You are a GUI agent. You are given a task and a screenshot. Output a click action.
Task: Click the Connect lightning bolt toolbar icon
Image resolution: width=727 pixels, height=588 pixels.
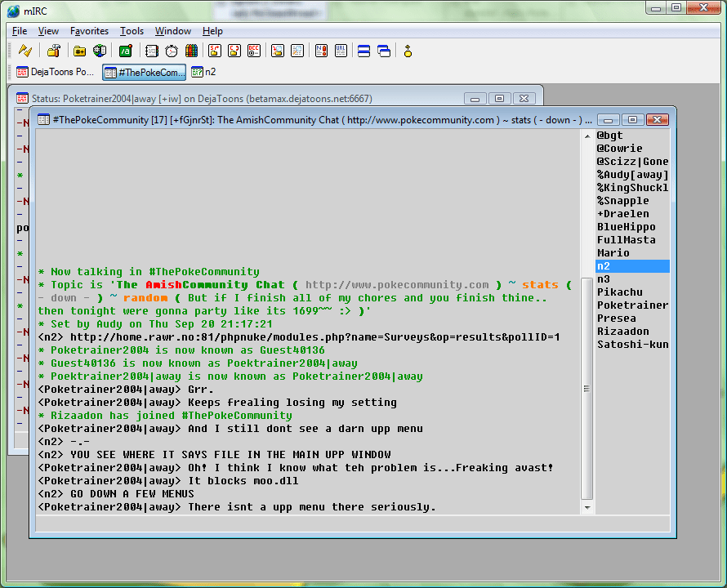pyautogui.click(x=25, y=51)
